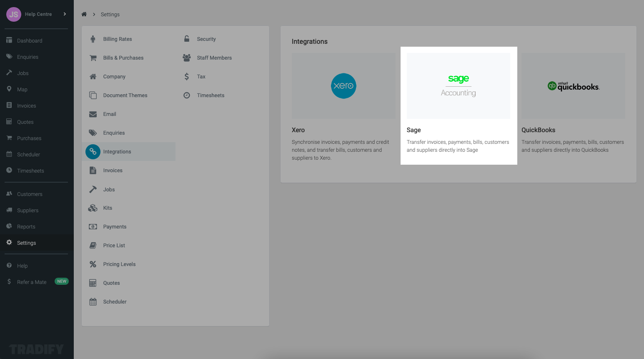Screen dimensions: 644x359
Task: Open the Dashboard sidebar icon
Action: click(x=9, y=40)
